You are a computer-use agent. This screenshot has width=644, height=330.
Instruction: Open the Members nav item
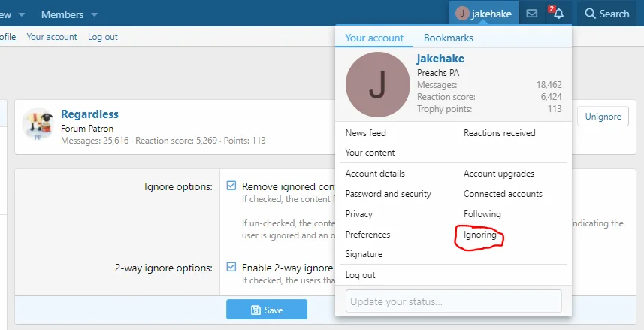62,14
